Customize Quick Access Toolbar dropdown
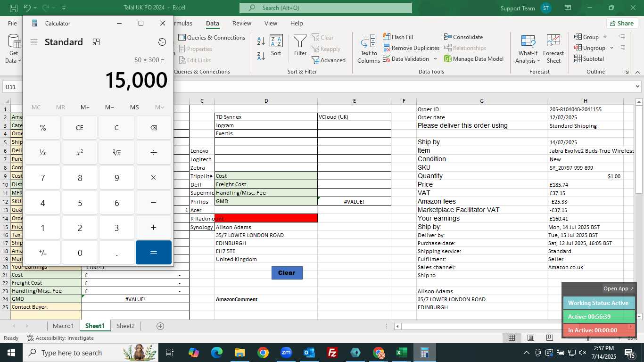This screenshot has height=362, width=644. coord(64,8)
